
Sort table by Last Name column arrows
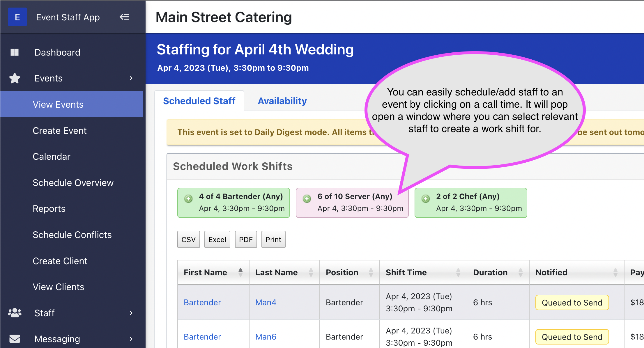pos(311,272)
